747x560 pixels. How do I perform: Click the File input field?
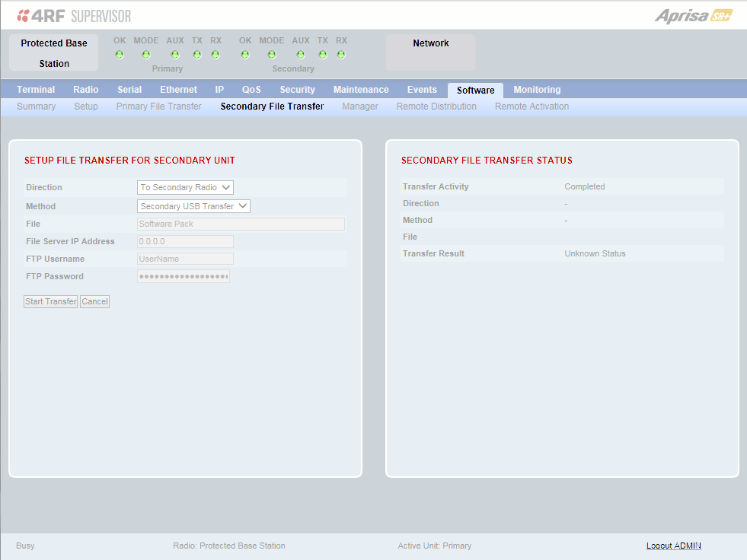pyautogui.click(x=241, y=224)
